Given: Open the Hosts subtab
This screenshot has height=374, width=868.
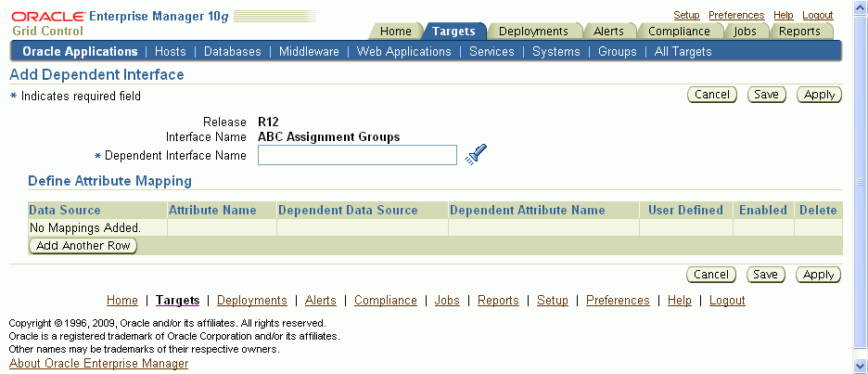Looking at the screenshot, I should pos(171,52).
